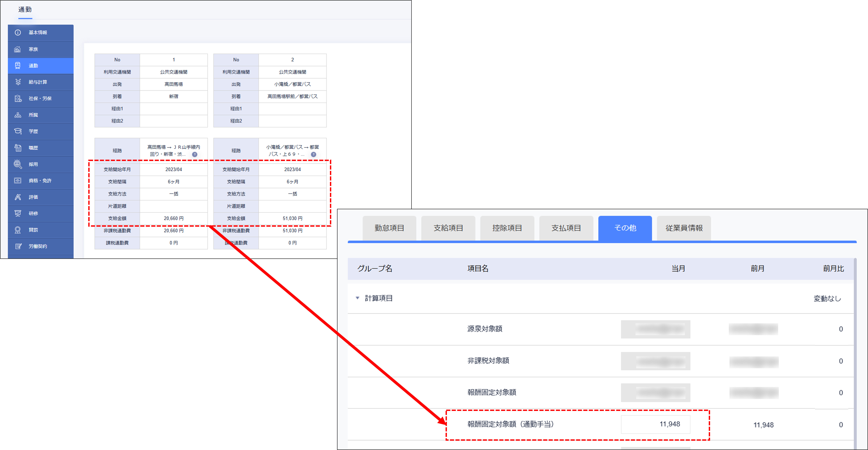Collapse the 計算項目 group triangle
The image size is (868, 450).
(358, 298)
